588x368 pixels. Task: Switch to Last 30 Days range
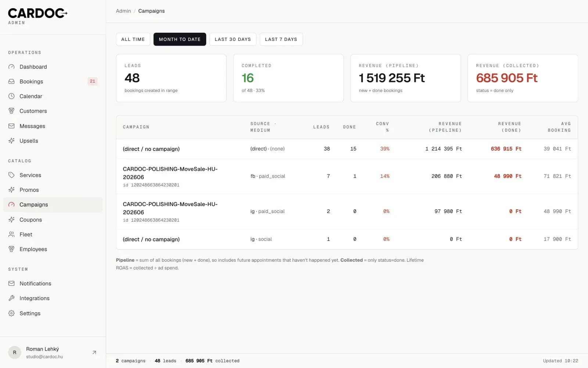(233, 39)
